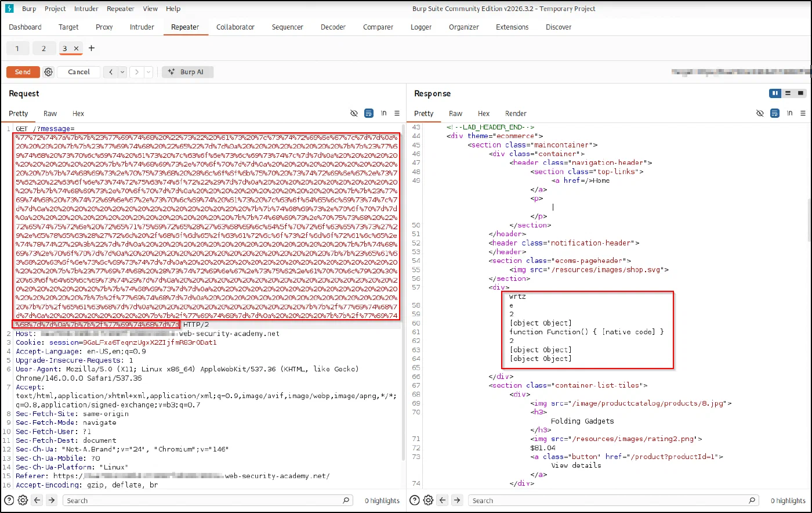Open the Repeater request settings gear
Image resolution: width=812 pixels, height=513 pixels.
point(49,72)
